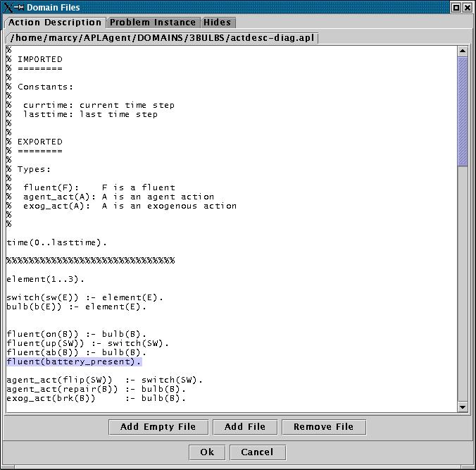Confirm with the Ok button
This screenshot has height=470, width=476.
tap(207, 452)
